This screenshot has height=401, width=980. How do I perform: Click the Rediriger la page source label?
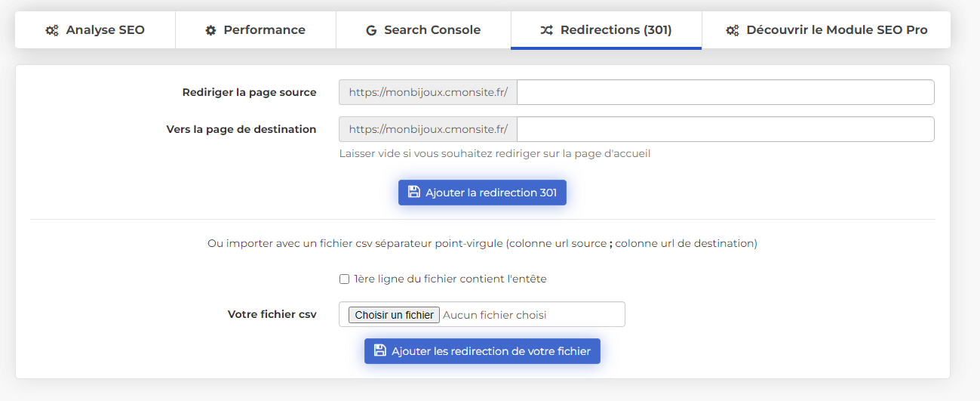[x=249, y=92]
